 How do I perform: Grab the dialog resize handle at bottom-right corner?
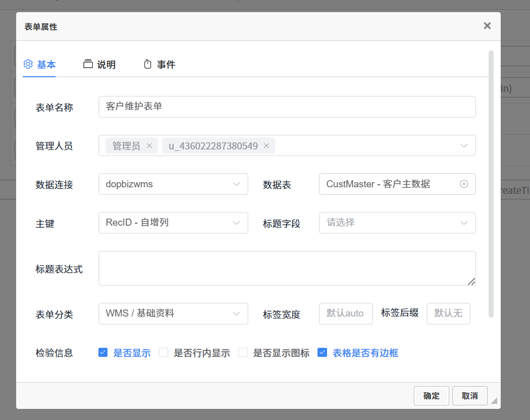(494, 400)
